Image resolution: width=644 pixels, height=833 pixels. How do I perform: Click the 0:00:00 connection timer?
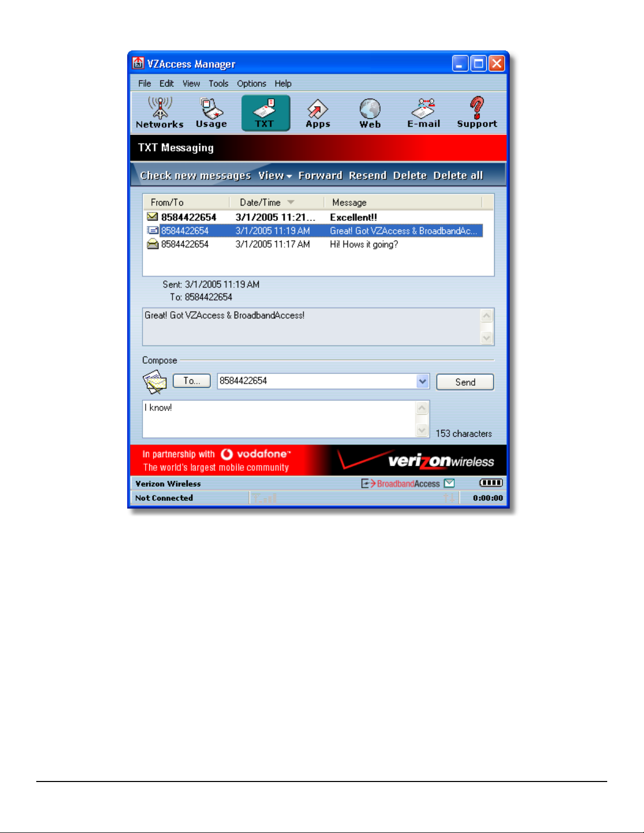487,498
